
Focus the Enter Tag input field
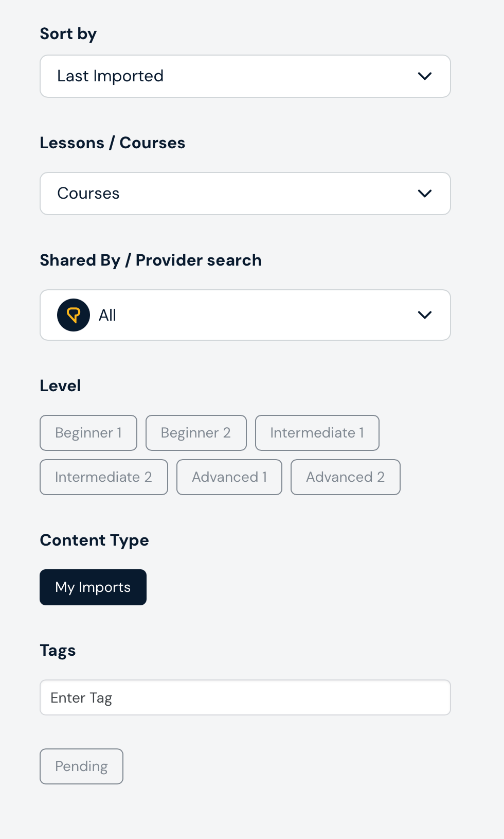point(245,697)
